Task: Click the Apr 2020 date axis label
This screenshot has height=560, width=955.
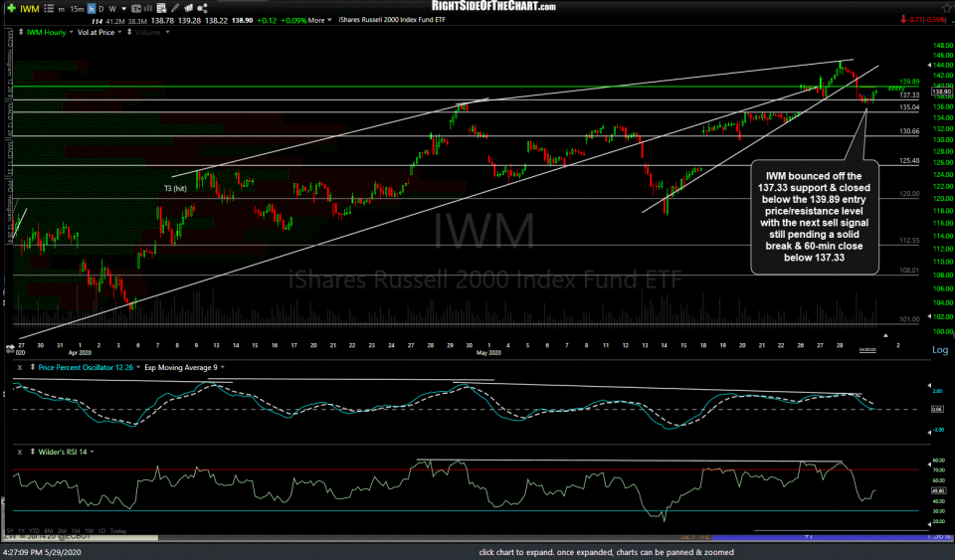Action: 80,353
